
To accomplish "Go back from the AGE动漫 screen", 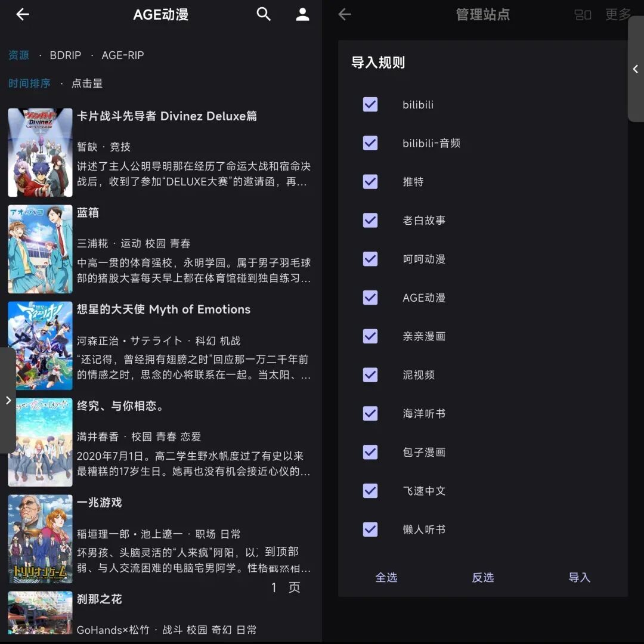I will pyautogui.click(x=23, y=14).
